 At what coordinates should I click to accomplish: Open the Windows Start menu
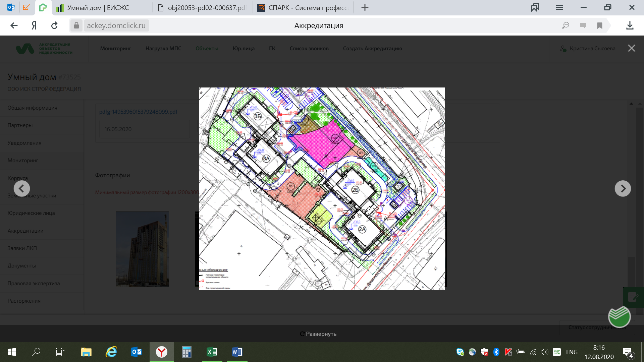pyautogui.click(x=12, y=352)
